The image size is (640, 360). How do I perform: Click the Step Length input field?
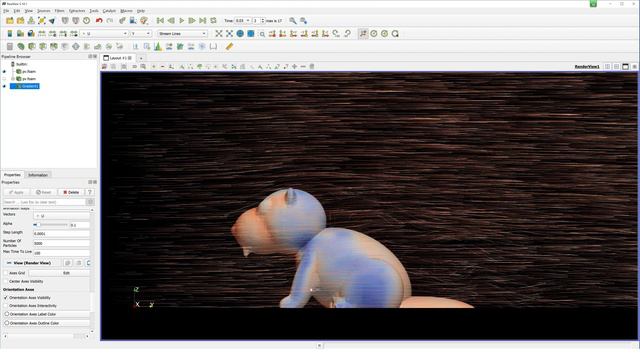[61, 233]
